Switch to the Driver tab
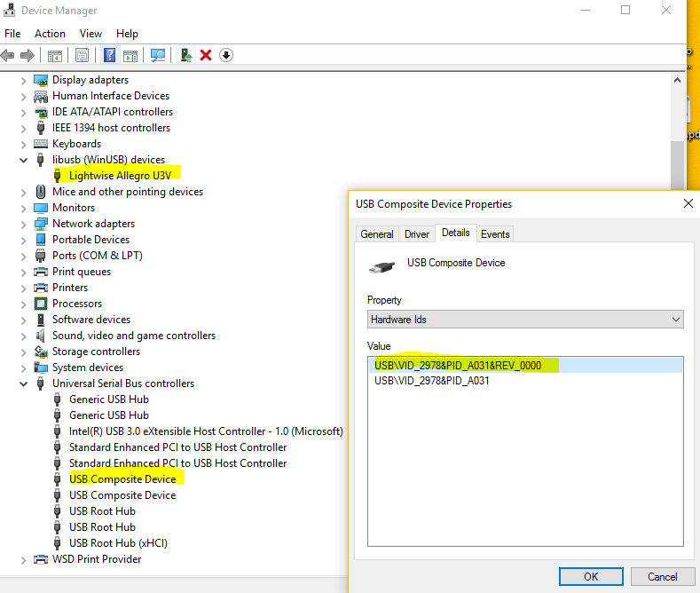Viewport: 700px width, 593px height. coord(416,234)
